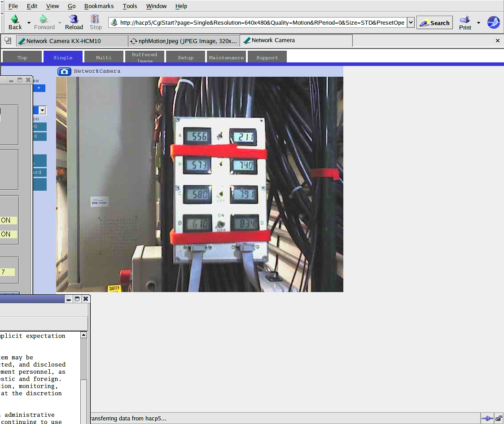
Task: Open the Back history dropdown arrow
Action: coord(29,23)
